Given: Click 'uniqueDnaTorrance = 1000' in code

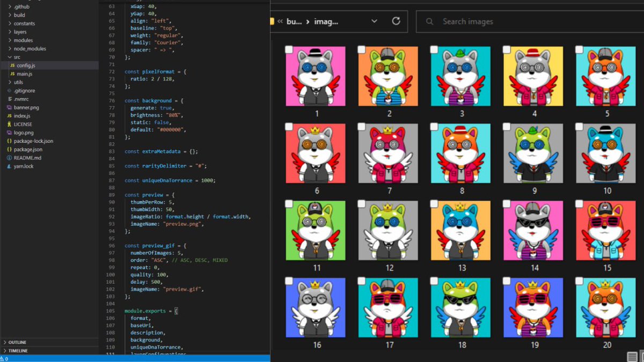Looking at the screenshot, I should (179, 180).
